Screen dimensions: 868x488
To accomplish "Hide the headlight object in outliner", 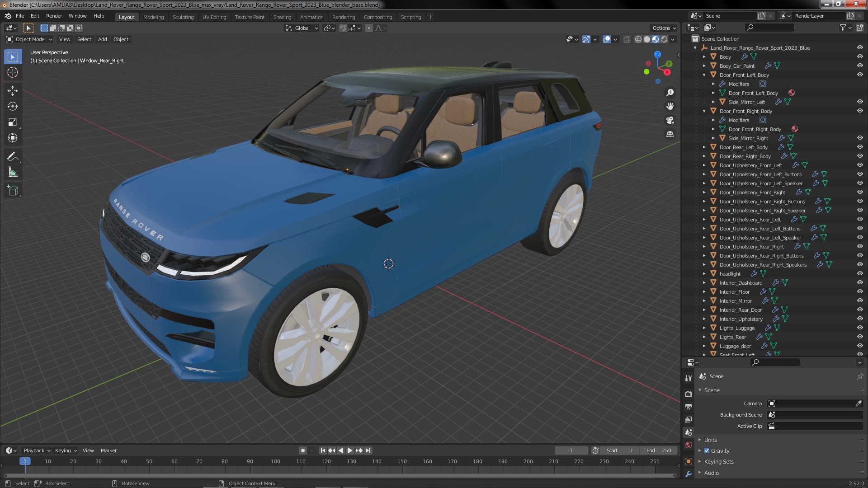I will [860, 273].
